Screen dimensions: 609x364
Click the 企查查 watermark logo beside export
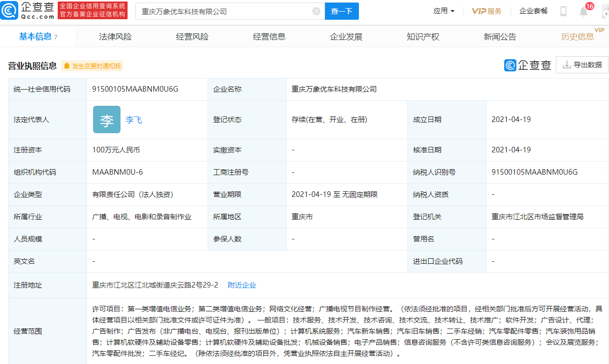pos(527,65)
